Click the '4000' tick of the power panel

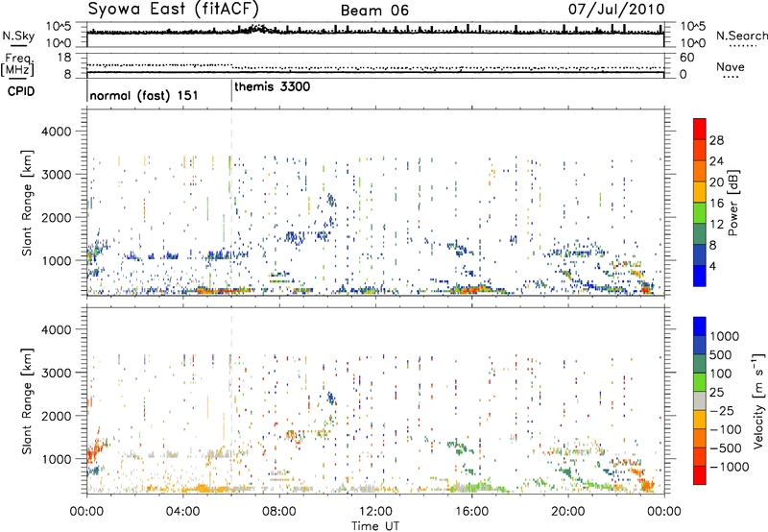(x=56, y=132)
